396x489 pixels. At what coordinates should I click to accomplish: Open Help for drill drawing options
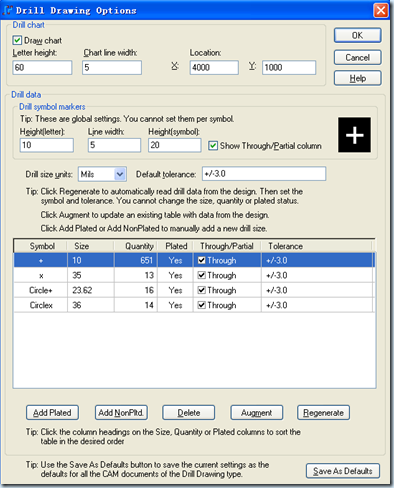[x=357, y=78]
